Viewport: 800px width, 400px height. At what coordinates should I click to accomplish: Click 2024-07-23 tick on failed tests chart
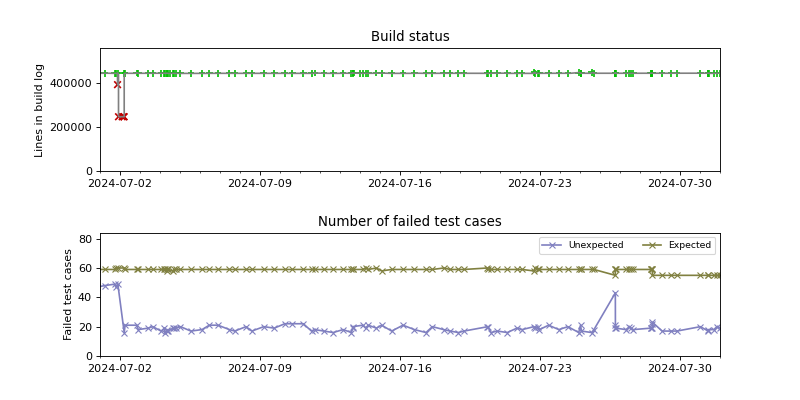coord(540,368)
